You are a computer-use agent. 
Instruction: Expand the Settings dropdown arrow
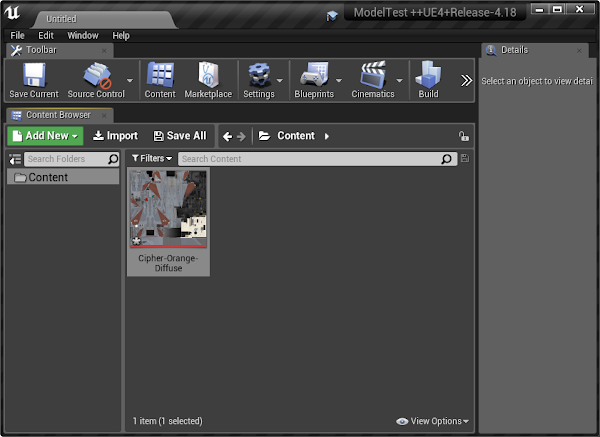pyautogui.click(x=280, y=80)
